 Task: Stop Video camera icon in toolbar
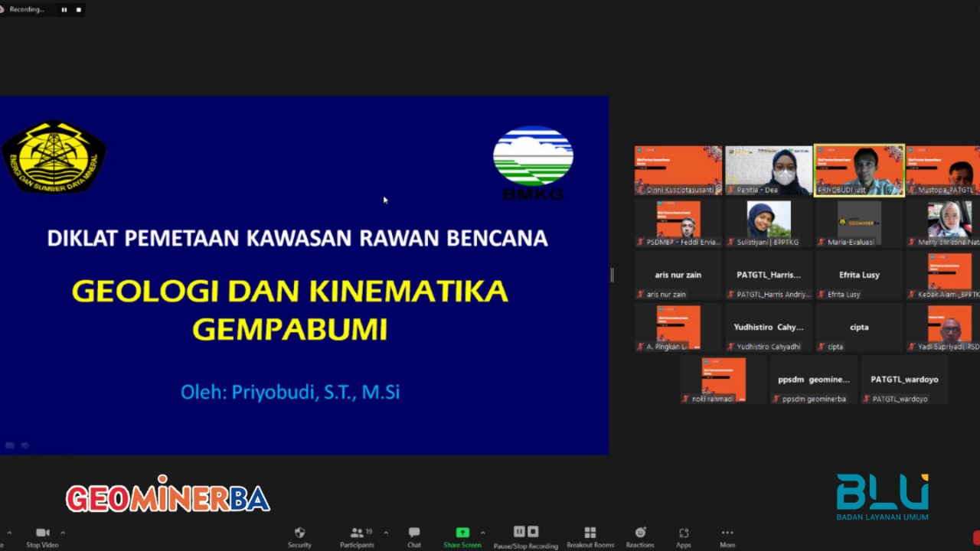(43, 533)
